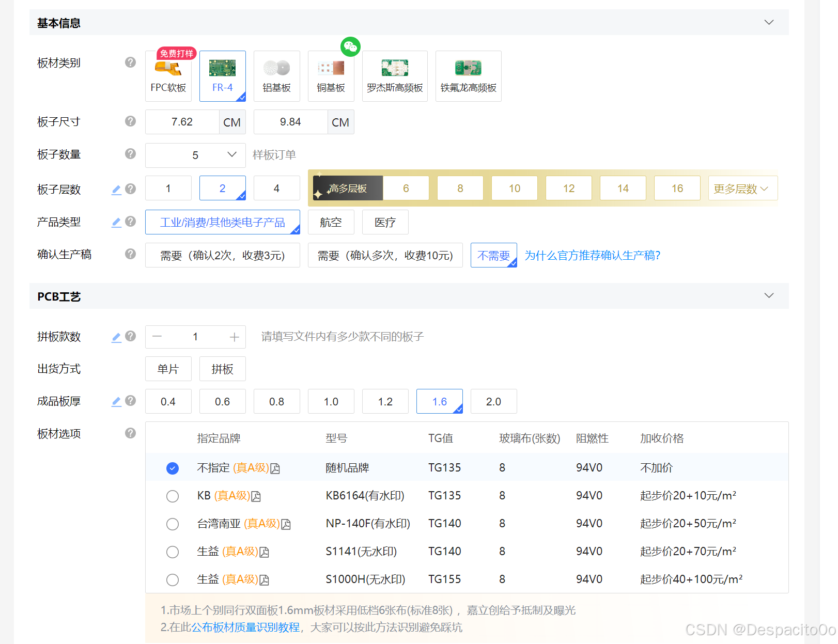The height and width of the screenshot is (644, 838).
Task: Select 不指定 random brand radio
Action: (x=173, y=468)
